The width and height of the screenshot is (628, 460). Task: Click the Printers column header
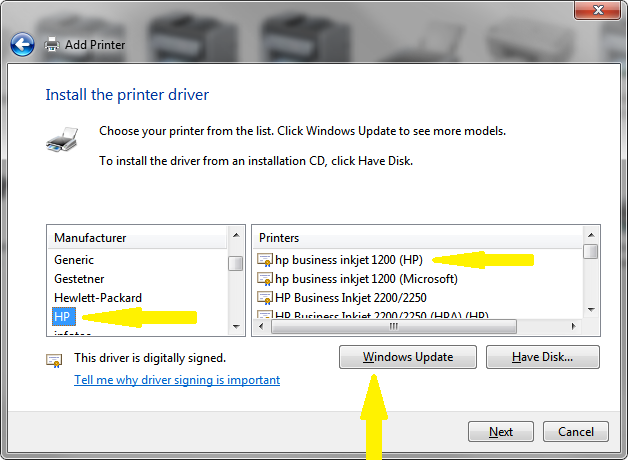pos(418,238)
